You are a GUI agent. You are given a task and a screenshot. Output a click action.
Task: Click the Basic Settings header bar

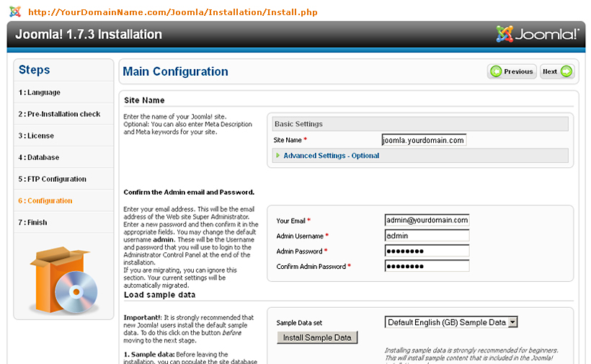(x=420, y=124)
